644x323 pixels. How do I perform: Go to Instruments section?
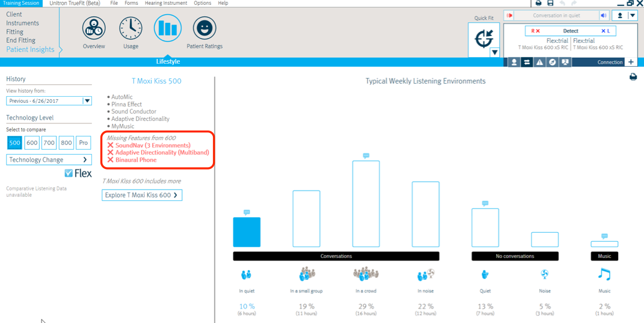pyautogui.click(x=22, y=23)
